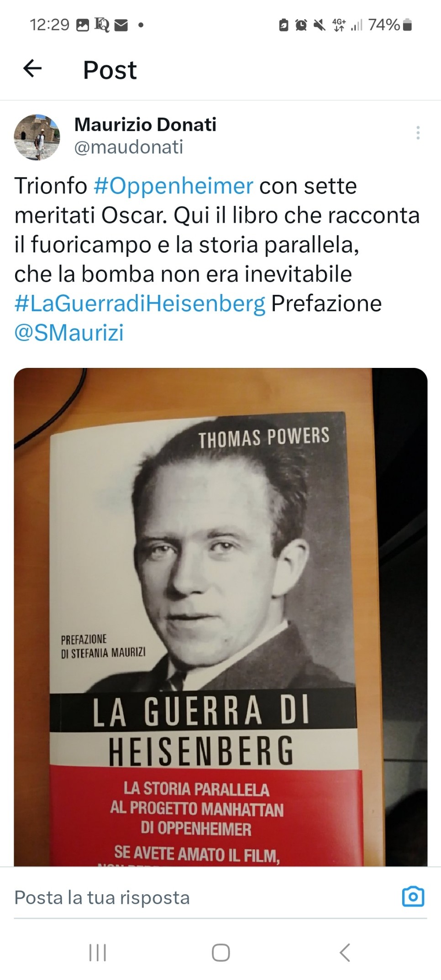Image resolution: width=441 pixels, height=980 pixels.
Task: Tap the gallery image notification icon
Action: (83, 25)
